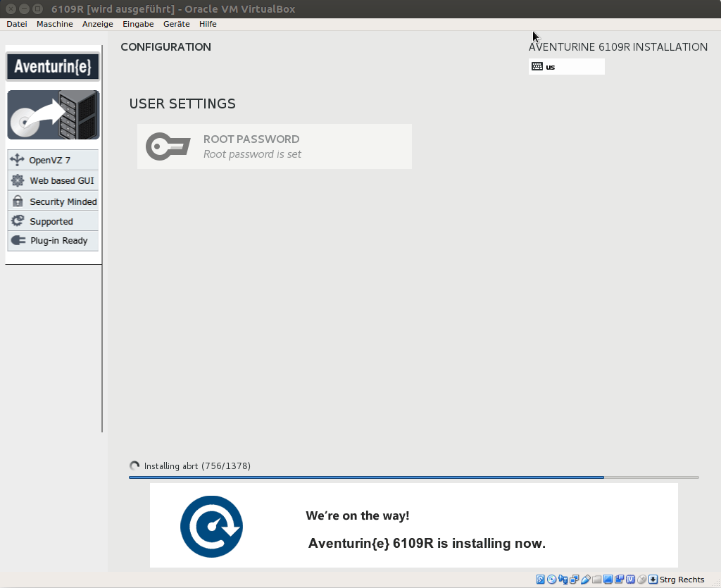Click the display status icon

608,580
